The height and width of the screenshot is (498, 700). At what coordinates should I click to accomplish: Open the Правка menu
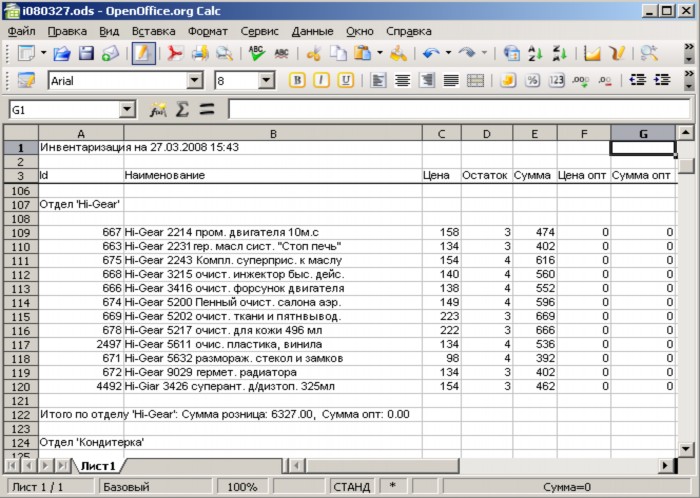click(x=67, y=32)
